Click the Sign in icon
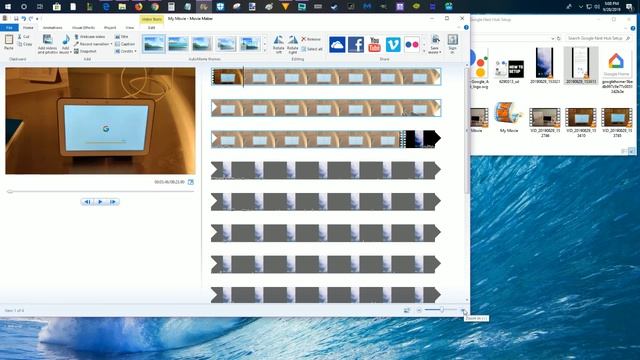Screen dimensions: 640x360 pyautogui.click(x=452, y=40)
